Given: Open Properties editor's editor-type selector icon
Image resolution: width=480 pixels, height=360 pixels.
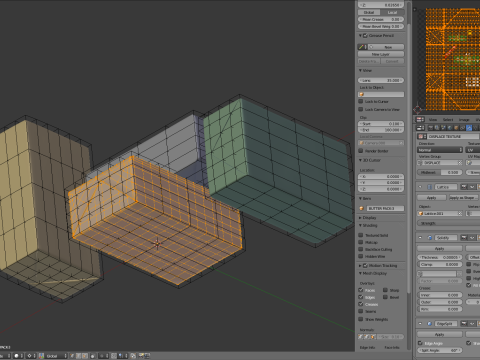Looking at the screenshot, I should click(420, 128).
